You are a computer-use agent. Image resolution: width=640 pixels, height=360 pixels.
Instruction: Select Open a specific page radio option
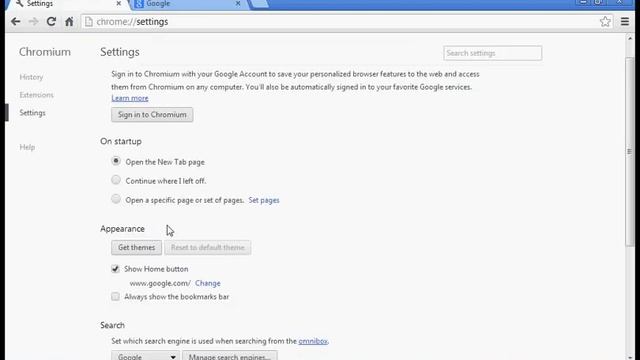point(116,199)
